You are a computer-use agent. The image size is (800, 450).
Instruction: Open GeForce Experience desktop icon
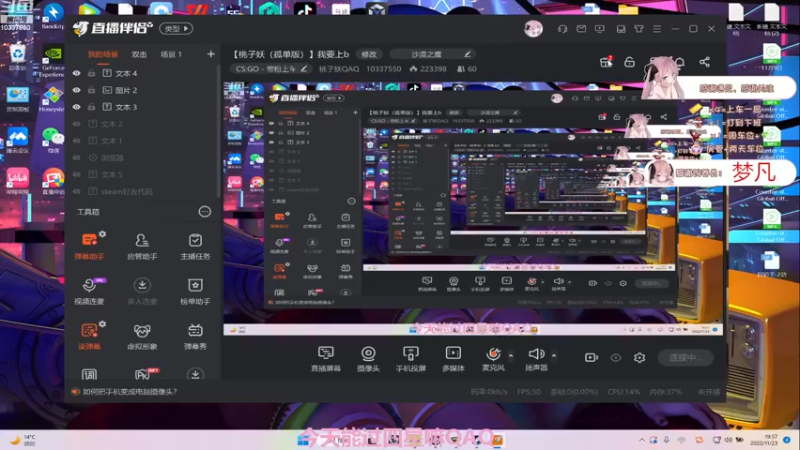tap(53, 62)
